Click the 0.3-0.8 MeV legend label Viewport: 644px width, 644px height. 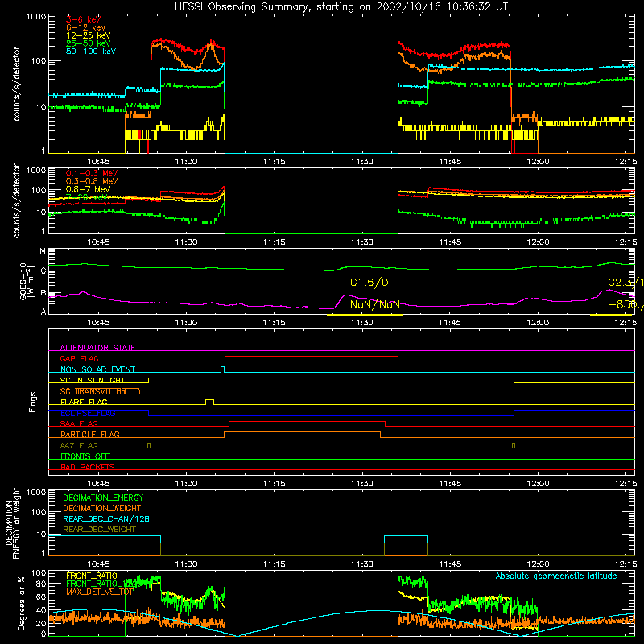[x=92, y=181]
